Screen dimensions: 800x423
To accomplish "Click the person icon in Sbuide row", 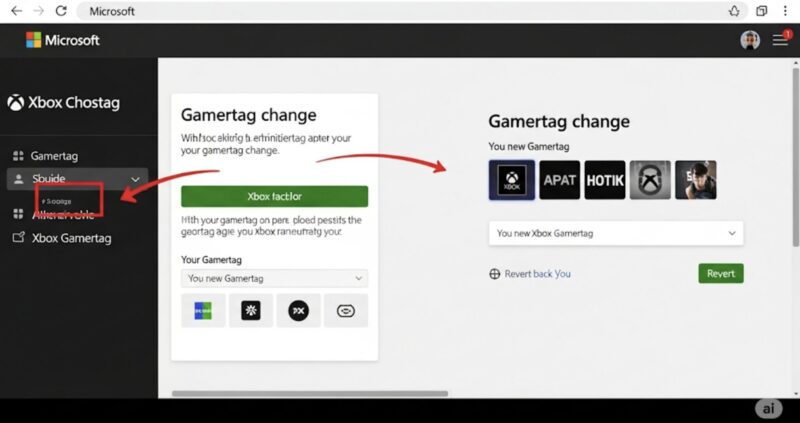I will tap(19, 179).
